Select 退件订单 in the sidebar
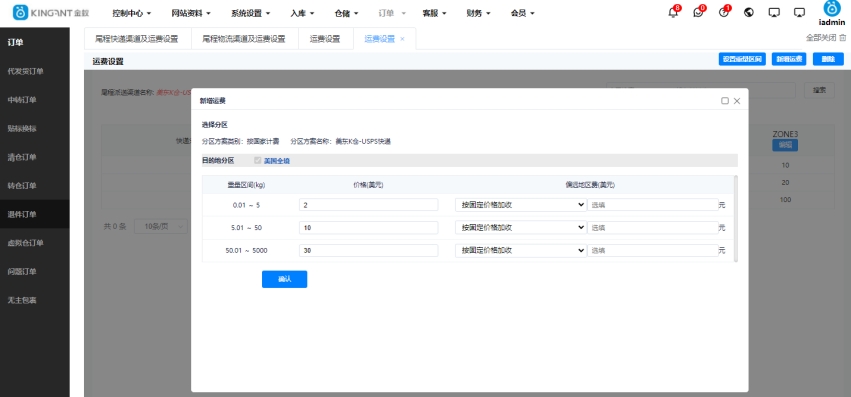This screenshot has width=851, height=397. point(35,214)
